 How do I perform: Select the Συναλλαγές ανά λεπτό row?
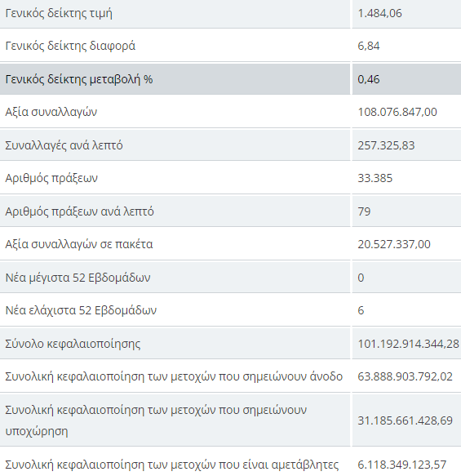click(230, 145)
